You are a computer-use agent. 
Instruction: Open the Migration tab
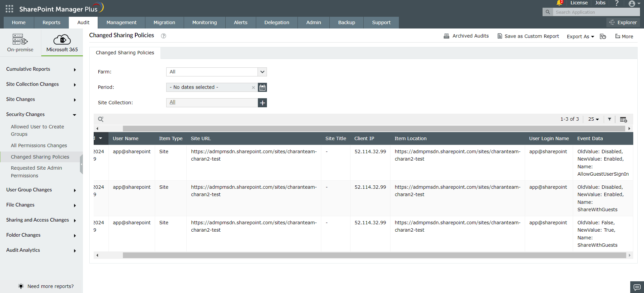pyautogui.click(x=165, y=22)
